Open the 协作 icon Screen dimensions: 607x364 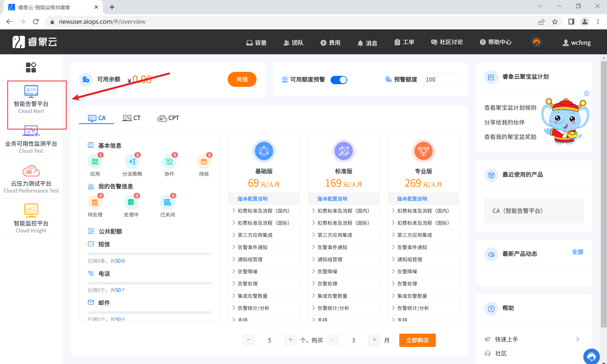(x=169, y=162)
